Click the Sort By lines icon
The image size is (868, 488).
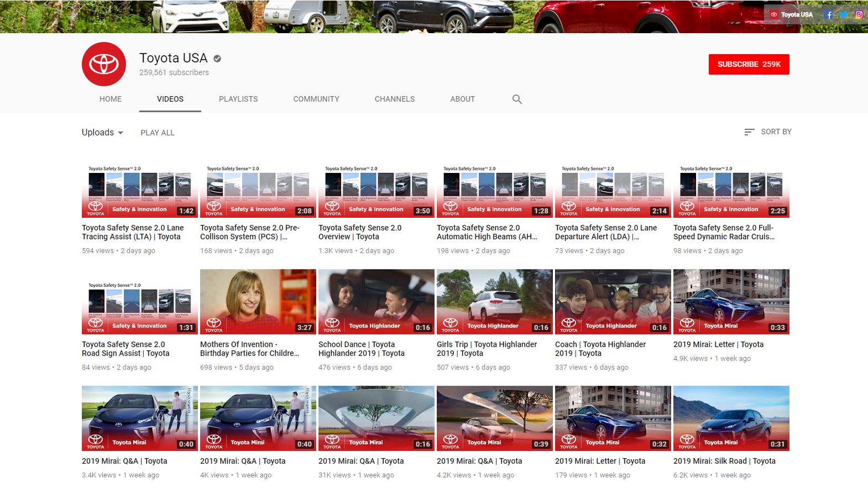click(749, 132)
